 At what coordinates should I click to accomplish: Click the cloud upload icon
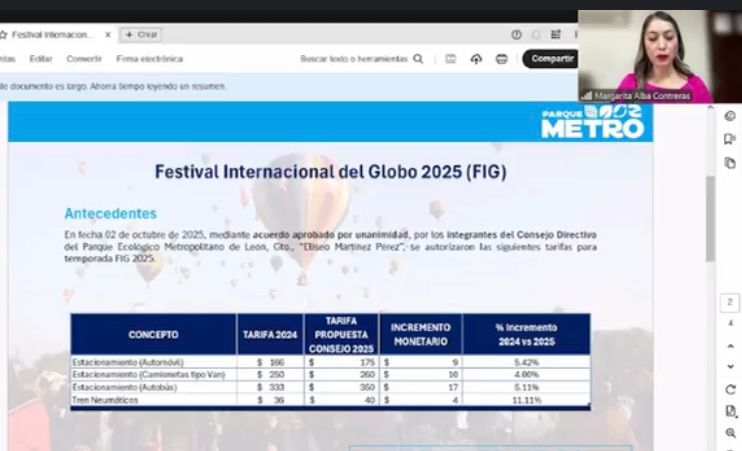[x=476, y=59]
